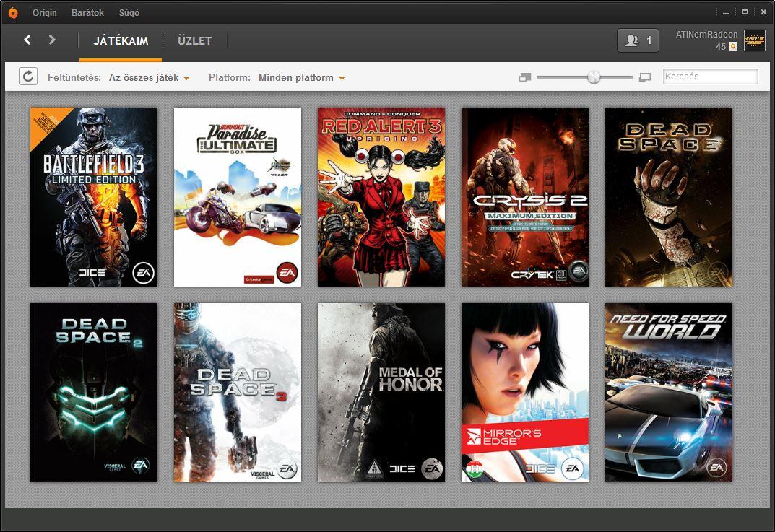The width and height of the screenshot is (775, 532).
Task: Select the first Dead Space cover
Action: [x=669, y=197]
